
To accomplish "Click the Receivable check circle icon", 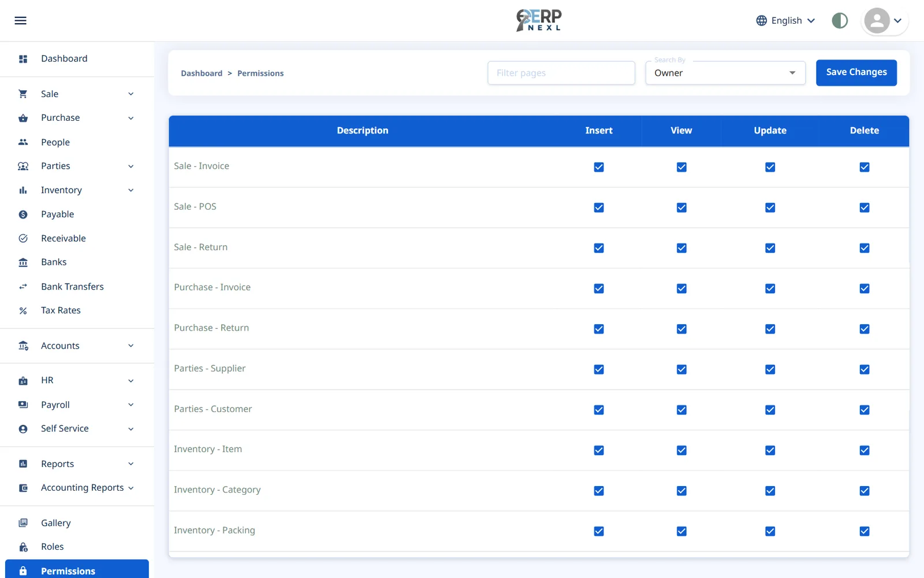I will coord(23,238).
